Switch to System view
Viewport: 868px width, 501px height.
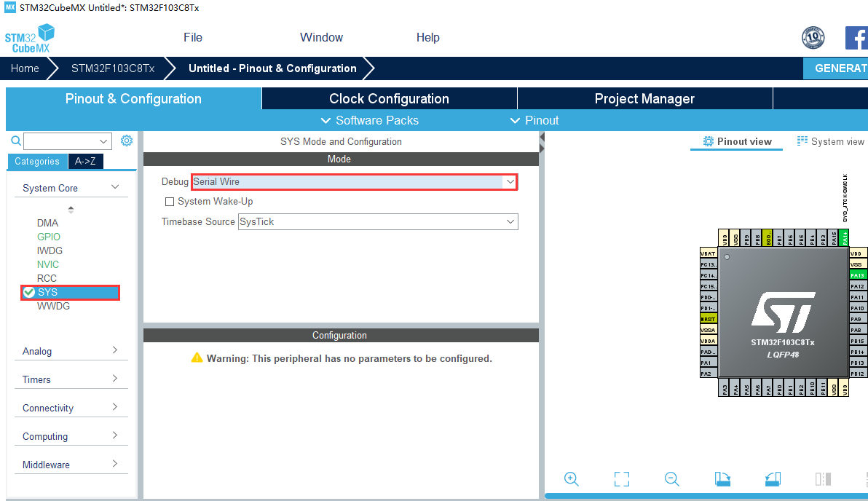coord(830,141)
